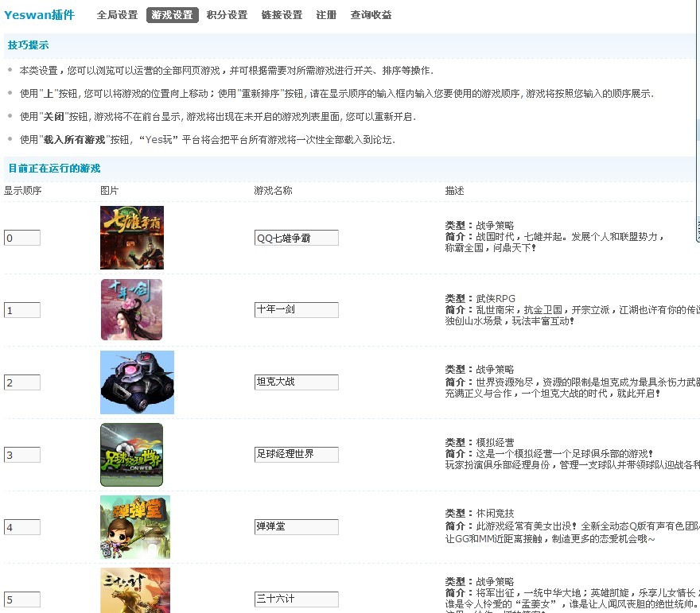This screenshot has height=613, width=700.
Task: Select the 游戏设置 tab
Action: (173, 15)
